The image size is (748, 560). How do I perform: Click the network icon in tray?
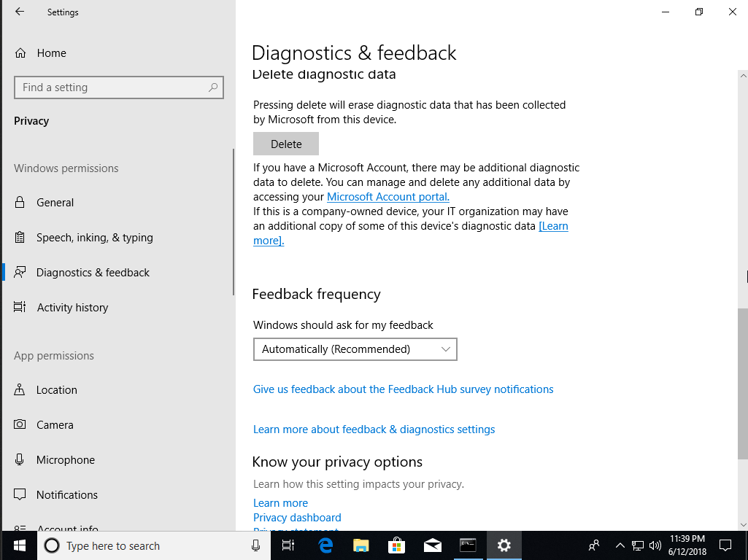(x=637, y=545)
